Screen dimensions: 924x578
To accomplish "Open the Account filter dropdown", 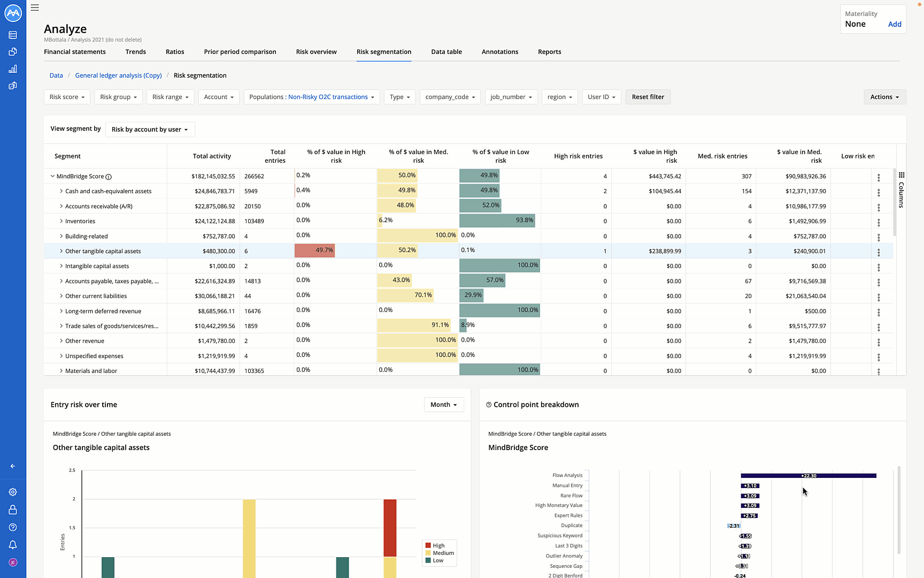I will click(219, 97).
